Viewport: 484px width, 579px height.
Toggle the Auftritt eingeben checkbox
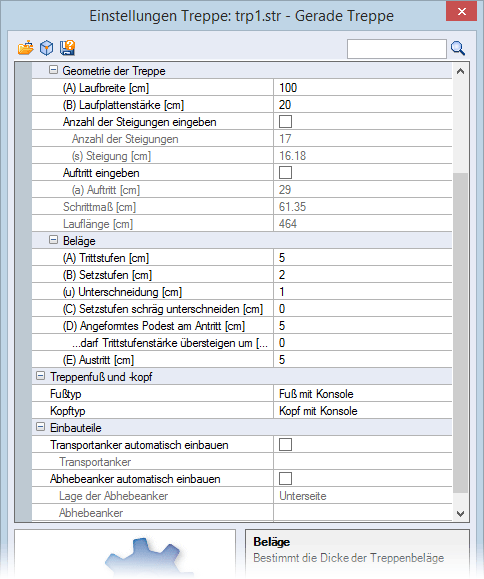(x=285, y=172)
